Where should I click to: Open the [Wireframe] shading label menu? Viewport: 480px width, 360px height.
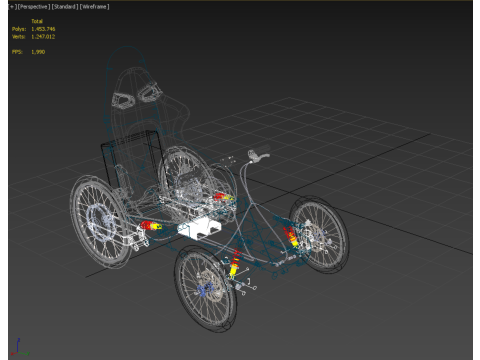[x=94, y=7]
